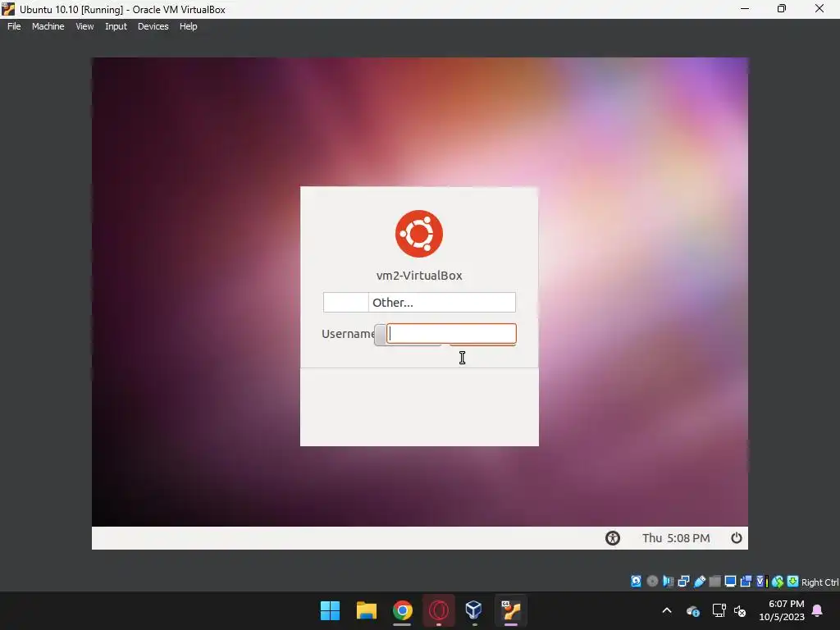Click the hard disk activity status icon
The image size is (840, 630).
(x=636, y=582)
